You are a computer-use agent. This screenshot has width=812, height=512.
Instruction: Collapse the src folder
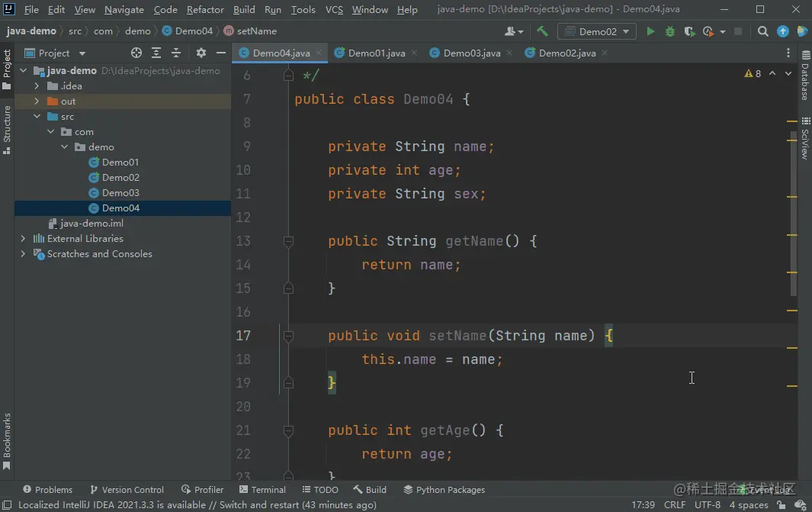tap(37, 117)
